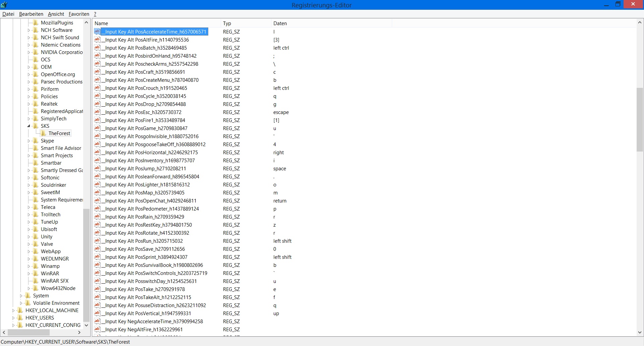Viewport: 644px width, 346px height.
Task: Click the ab icon next to PosCrouch
Action: (97, 88)
